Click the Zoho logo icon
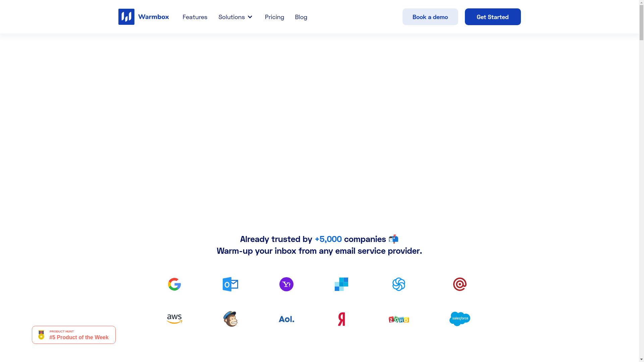 click(x=399, y=319)
